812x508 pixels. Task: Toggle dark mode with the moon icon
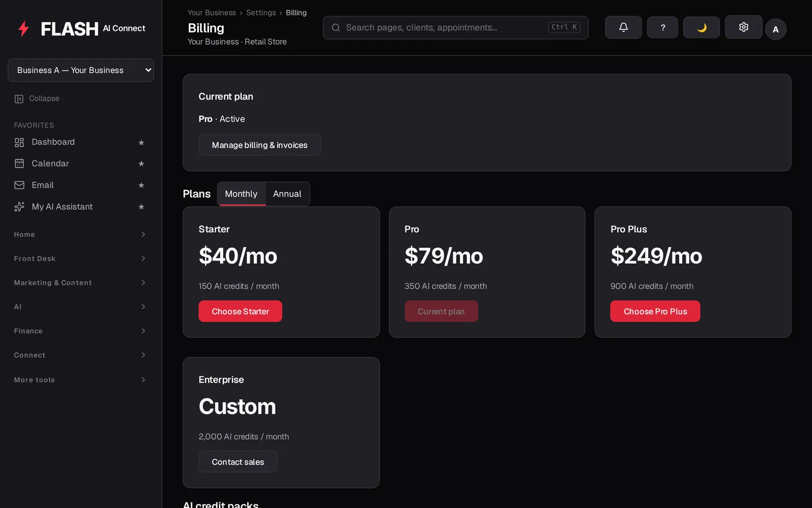[701, 27]
